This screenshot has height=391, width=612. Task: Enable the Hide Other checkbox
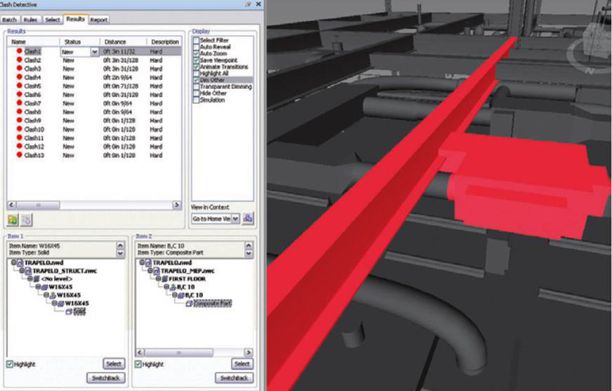pos(196,94)
